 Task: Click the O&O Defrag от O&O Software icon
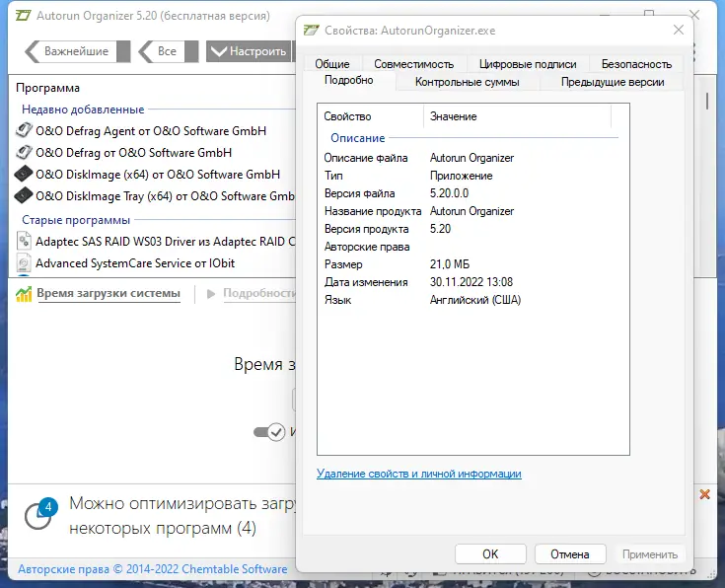coord(24,152)
